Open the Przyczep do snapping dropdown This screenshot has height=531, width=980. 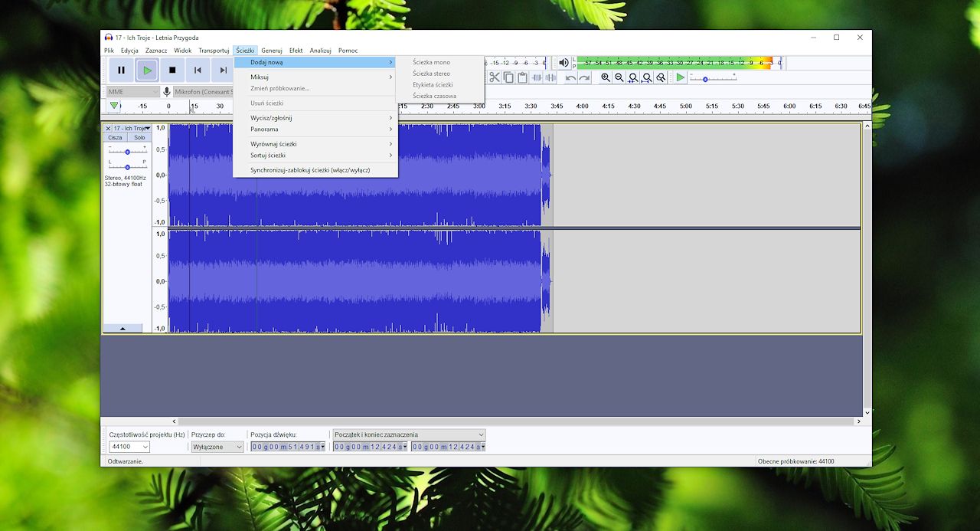pyautogui.click(x=217, y=447)
